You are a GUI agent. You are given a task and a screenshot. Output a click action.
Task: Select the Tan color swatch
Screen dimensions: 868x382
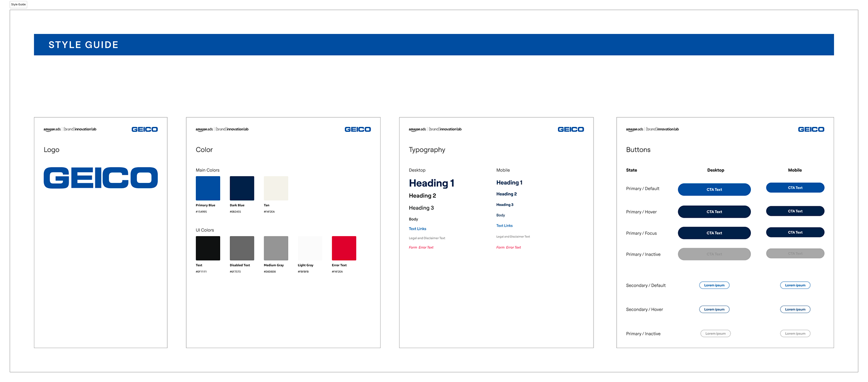point(276,188)
